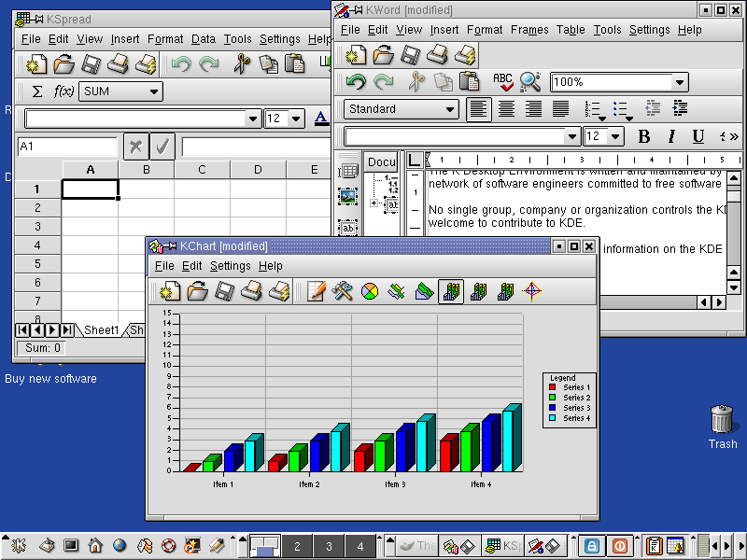Viewport: 747px width, 560px height.
Task: Expand plus tree node in KWord Docu panel
Action: (374, 203)
